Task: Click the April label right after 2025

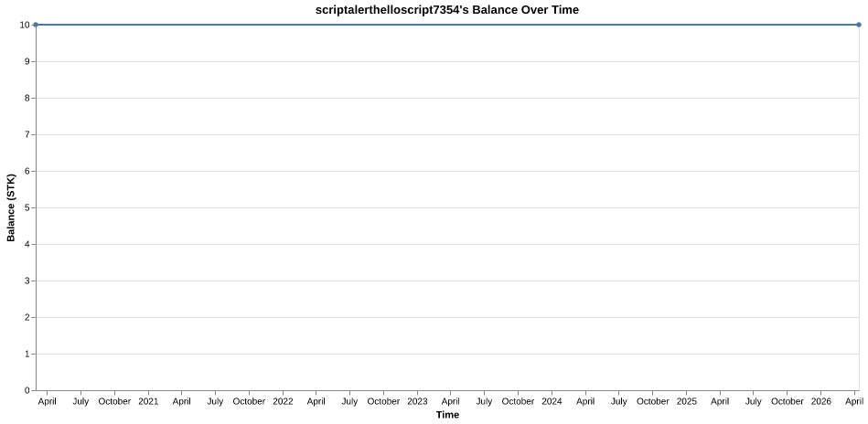Action: (x=720, y=401)
